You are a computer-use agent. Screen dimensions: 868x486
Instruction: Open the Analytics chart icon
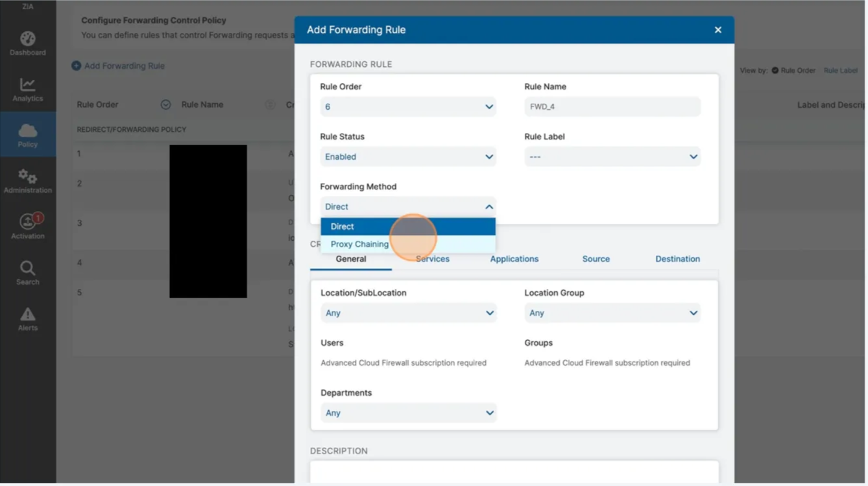point(27,84)
